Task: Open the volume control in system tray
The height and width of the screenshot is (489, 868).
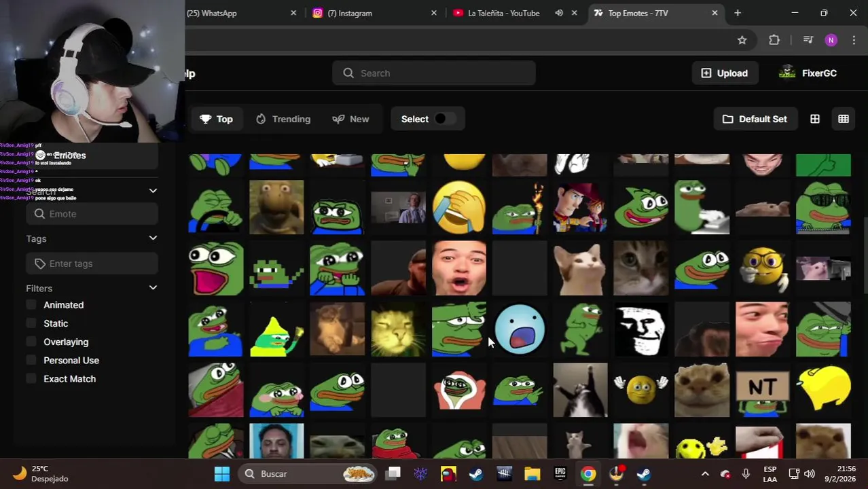Action: [810, 474]
